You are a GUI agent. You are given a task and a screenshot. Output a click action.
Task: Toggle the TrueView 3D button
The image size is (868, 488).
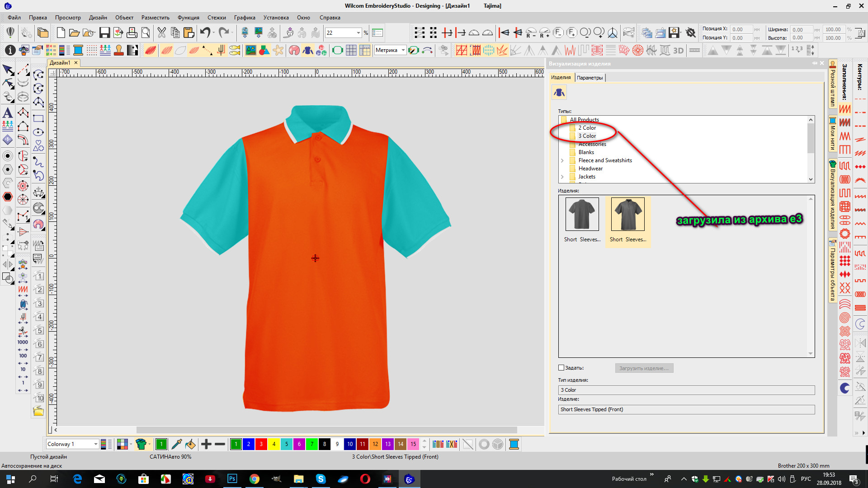(678, 50)
